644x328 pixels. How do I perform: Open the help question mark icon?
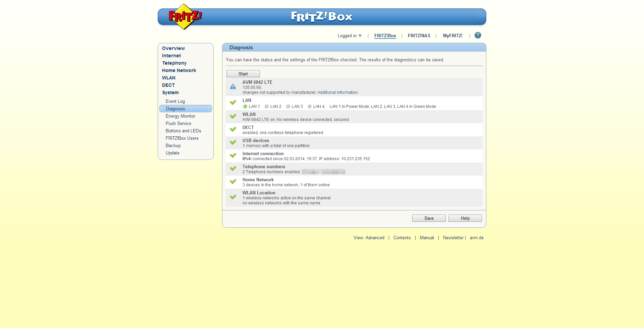478,35
